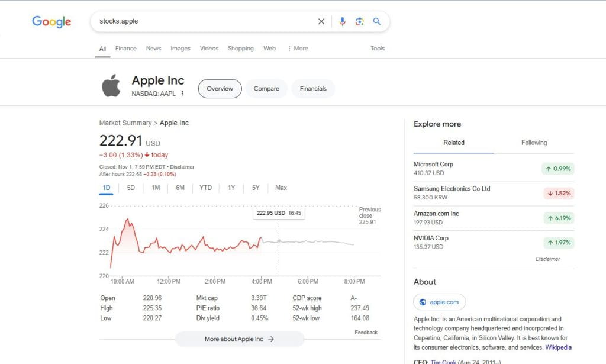Click the Apple logo image
The image size is (606, 364).
click(111, 85)
